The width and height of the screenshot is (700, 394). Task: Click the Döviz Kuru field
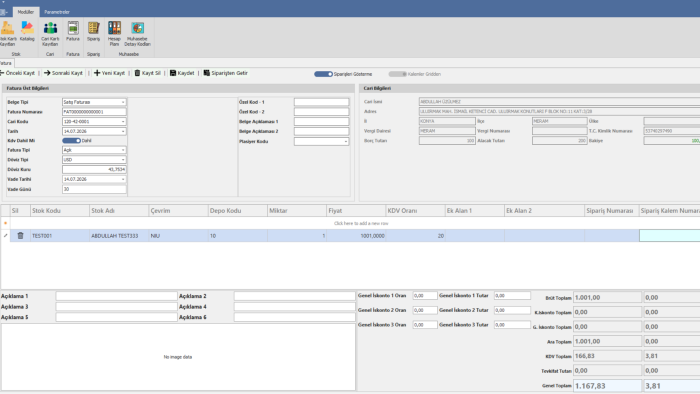tap(94, 170)
